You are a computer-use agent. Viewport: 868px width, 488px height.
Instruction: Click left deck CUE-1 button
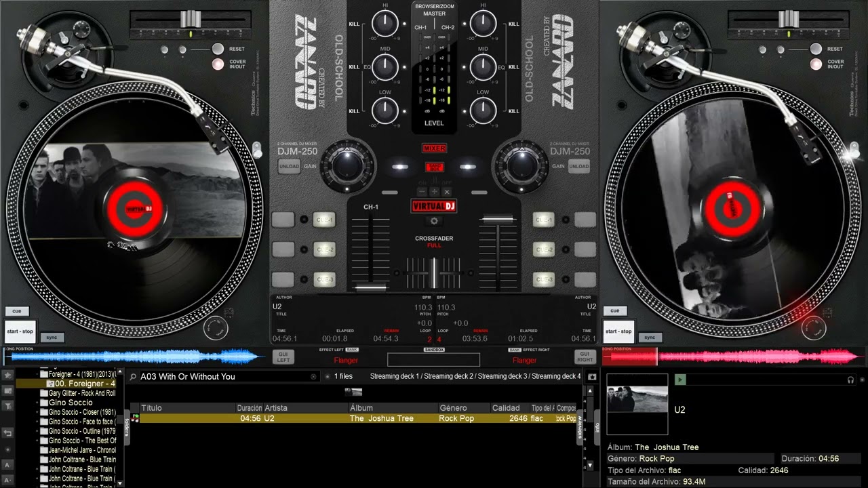point(325,220)
